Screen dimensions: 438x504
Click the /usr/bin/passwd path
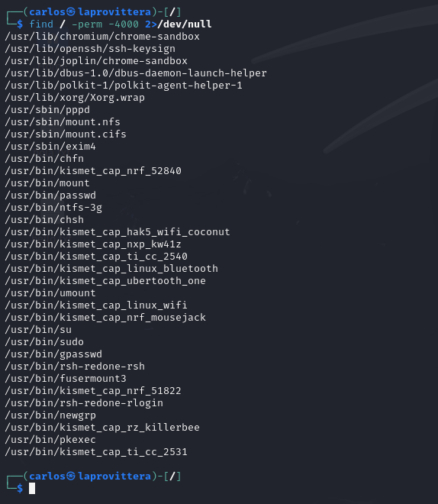[x=50, y=195]
